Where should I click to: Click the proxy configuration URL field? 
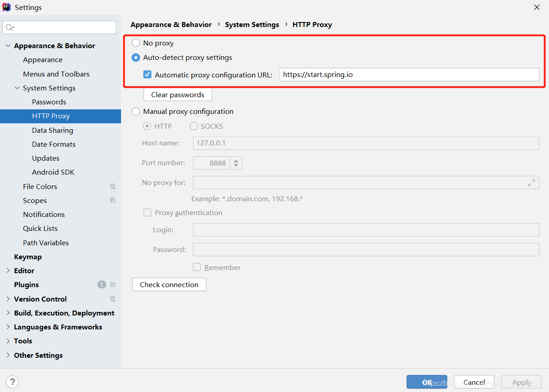(x=409, y=75)
